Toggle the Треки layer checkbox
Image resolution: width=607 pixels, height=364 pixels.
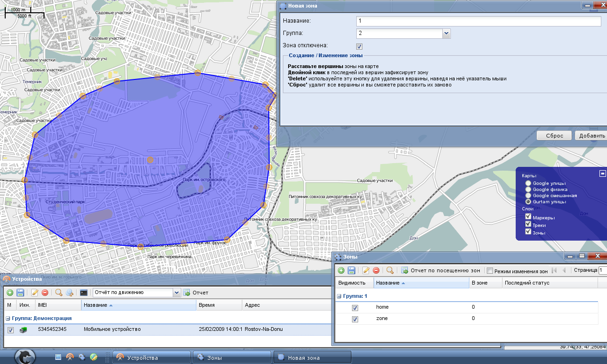point(528,224)
